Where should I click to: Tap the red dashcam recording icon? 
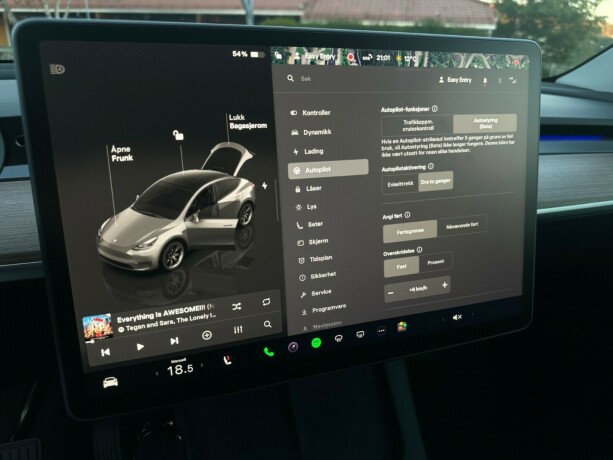pyautogui.click(x=351, y=58)
